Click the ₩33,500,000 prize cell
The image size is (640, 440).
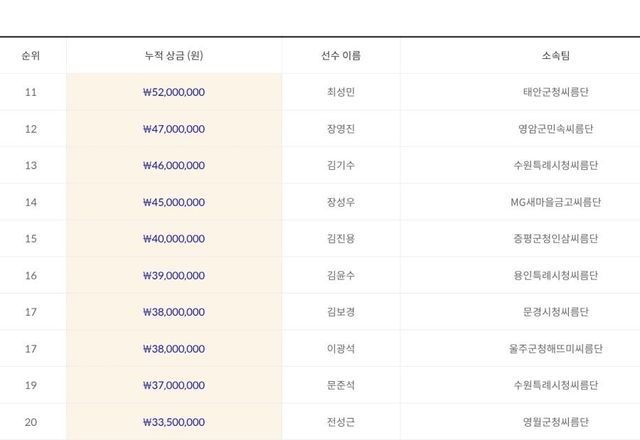pyautogui.click(x=174, y=422)
